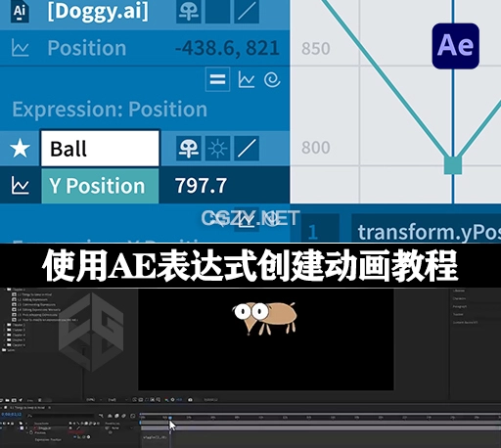
Task: Click the take snapshot camera icon in viewer
Action: [190, 400]
